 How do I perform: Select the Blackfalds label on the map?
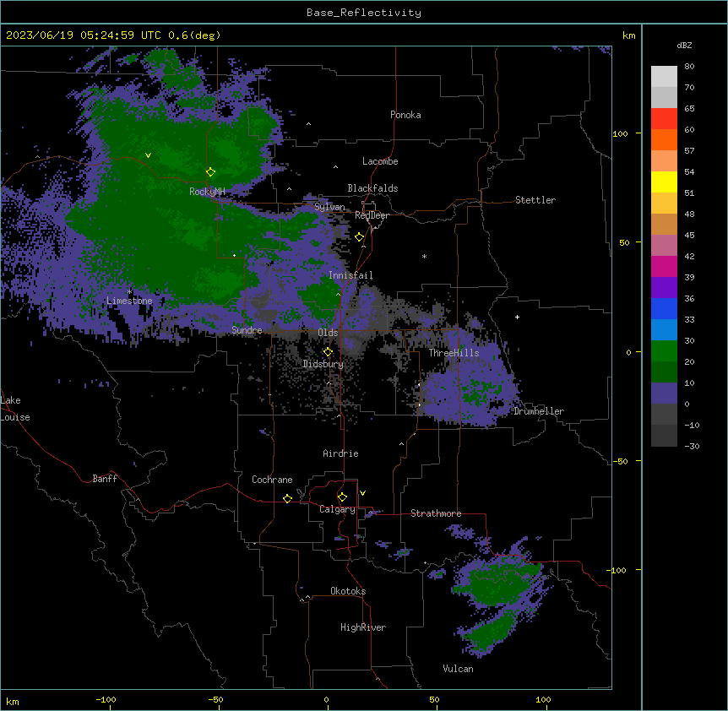372,188
